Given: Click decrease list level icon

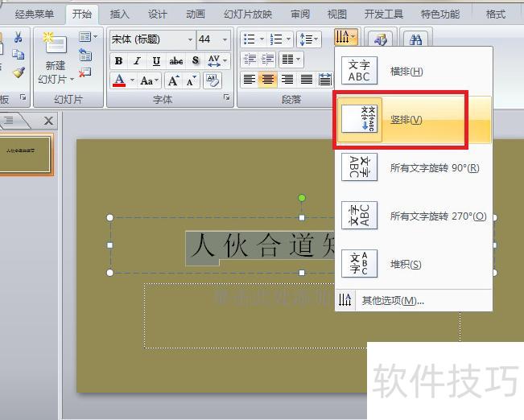Looking at the screenshot, I should [x=250, y=60].
